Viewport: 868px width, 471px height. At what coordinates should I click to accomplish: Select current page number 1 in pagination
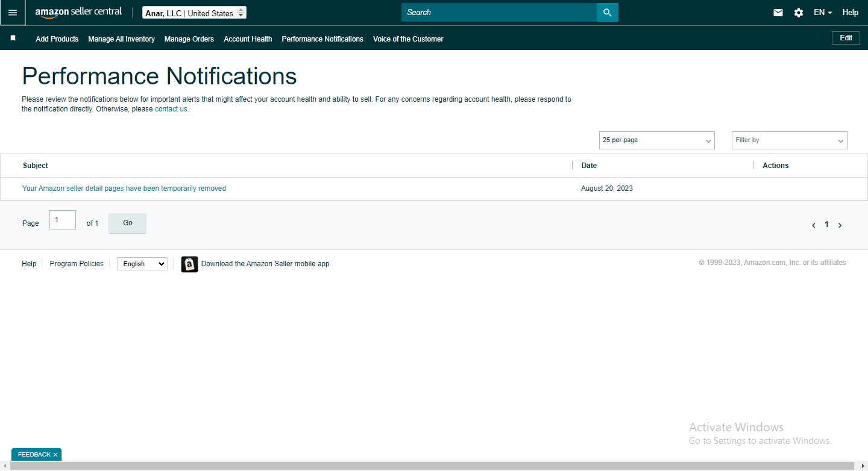tap(826, 225)
